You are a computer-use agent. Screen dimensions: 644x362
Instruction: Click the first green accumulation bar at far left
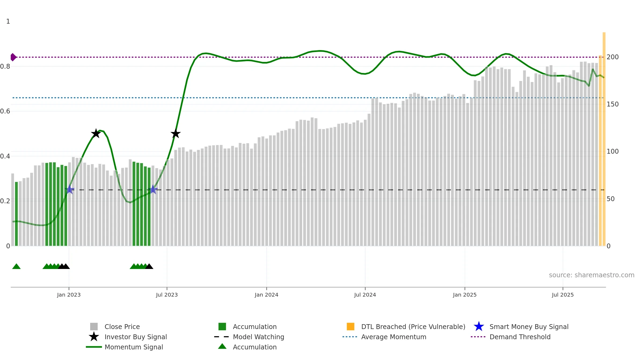pos(16,214)
